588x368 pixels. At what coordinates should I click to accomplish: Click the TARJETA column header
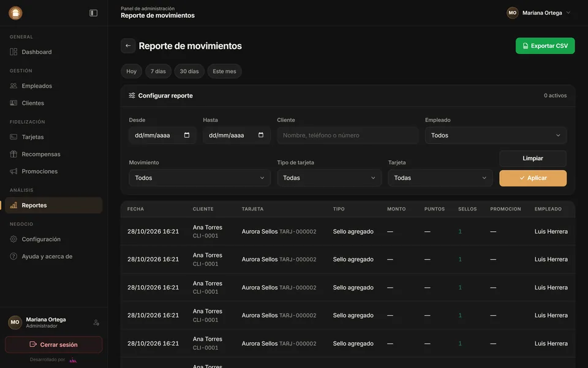(x=252, y=209)
